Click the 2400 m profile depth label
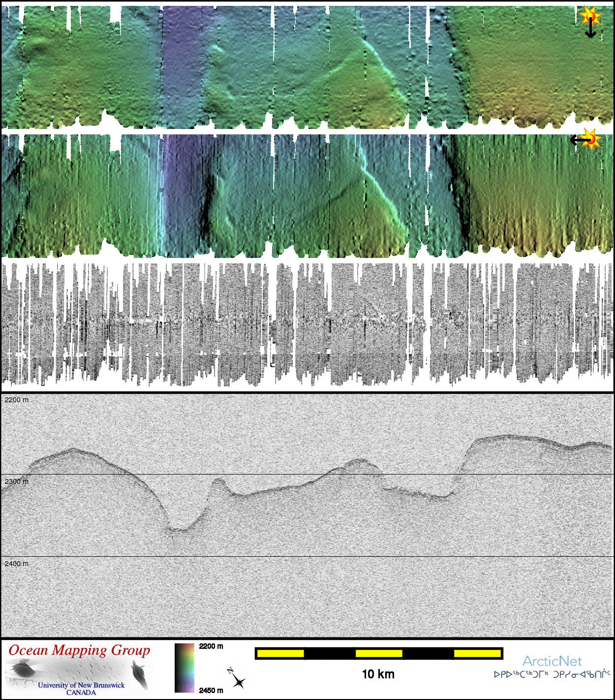615x700 pixels. coord(17,564)
